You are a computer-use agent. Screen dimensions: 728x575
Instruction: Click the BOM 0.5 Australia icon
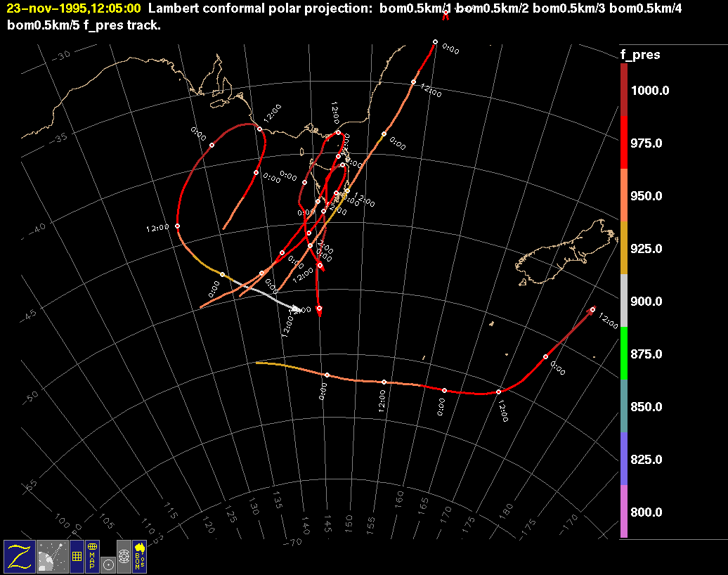pyautogui.click(x=140, y=555)
